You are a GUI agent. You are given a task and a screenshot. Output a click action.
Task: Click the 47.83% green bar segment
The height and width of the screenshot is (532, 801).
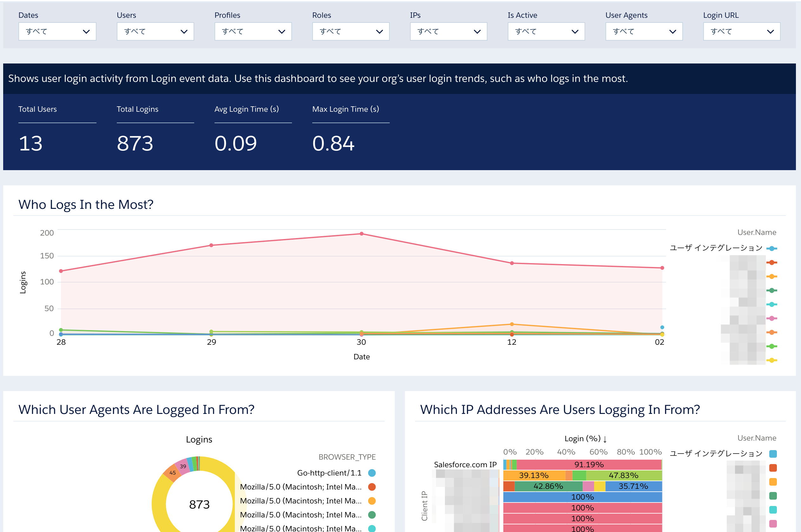624,475
